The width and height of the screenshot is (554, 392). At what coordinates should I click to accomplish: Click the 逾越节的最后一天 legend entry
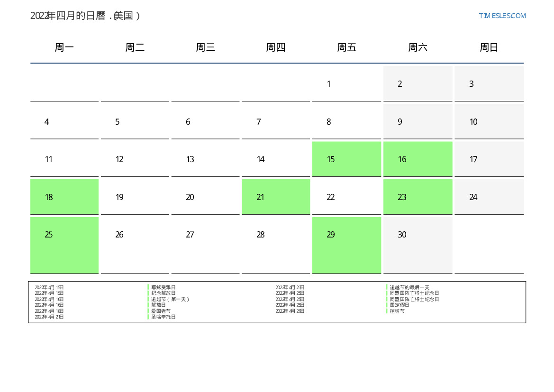(x=409, y=287)
